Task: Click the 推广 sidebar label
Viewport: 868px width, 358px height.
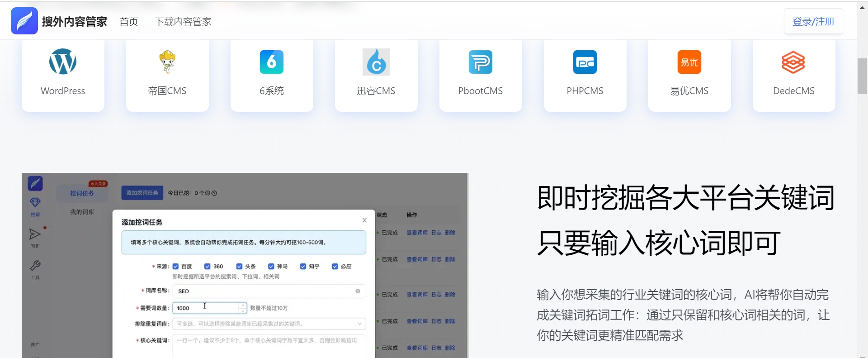Action: pyautogui.click(x=35, y=345)
